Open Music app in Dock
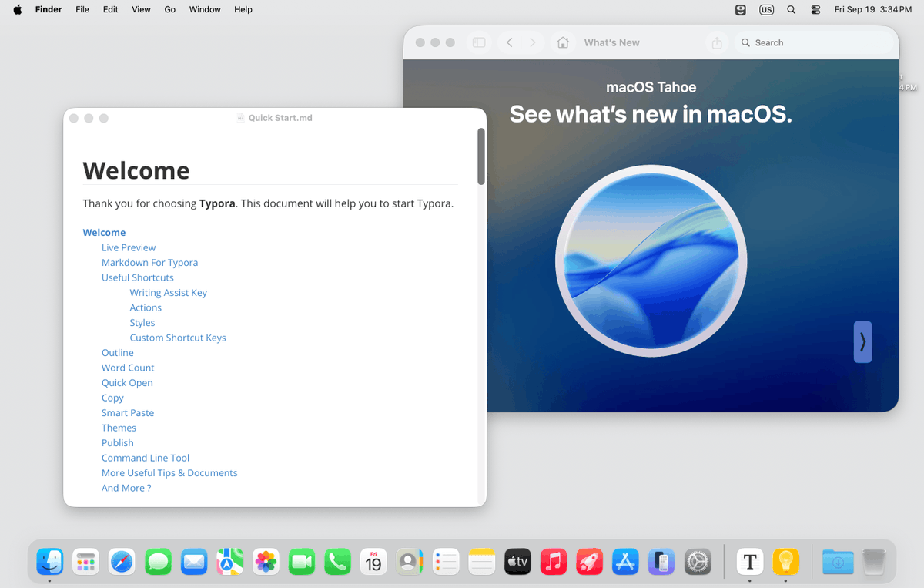The width and height of the screenshot is (924, 588). pos(554,562)
